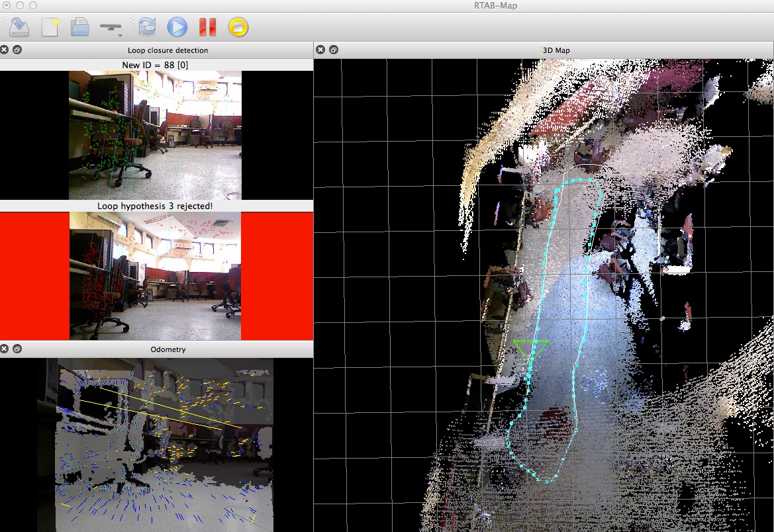Click the blue refresh arrows icon
Viewport: 774px width, 532px height.
tap(146, 27)
